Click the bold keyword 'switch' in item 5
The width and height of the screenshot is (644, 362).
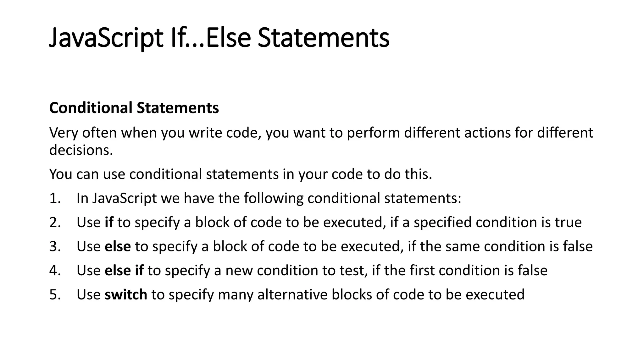pos(126,295)
